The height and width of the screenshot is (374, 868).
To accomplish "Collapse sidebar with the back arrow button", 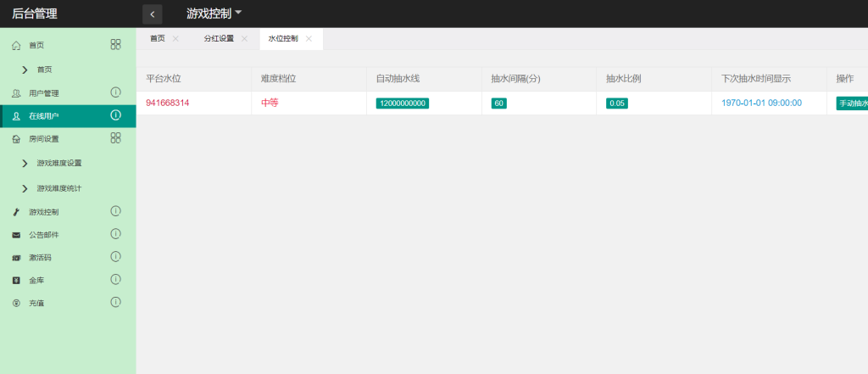I will point(152,14).
